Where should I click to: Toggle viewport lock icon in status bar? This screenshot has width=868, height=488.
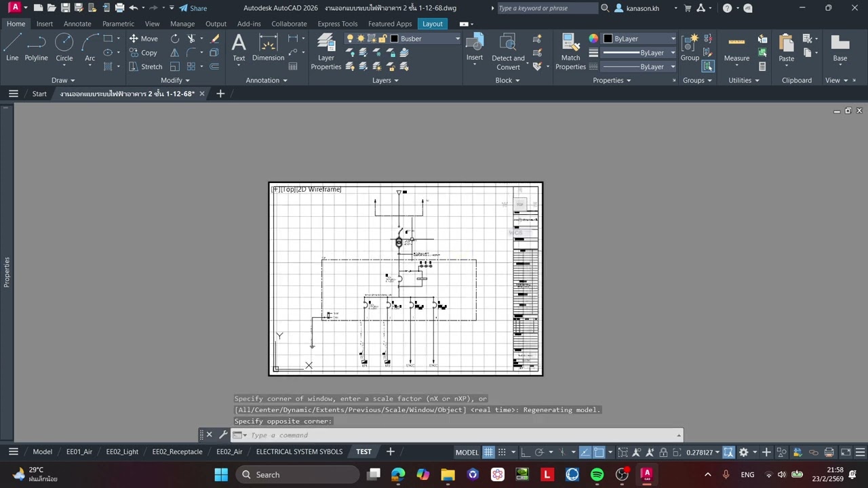(x=663, y=452)
